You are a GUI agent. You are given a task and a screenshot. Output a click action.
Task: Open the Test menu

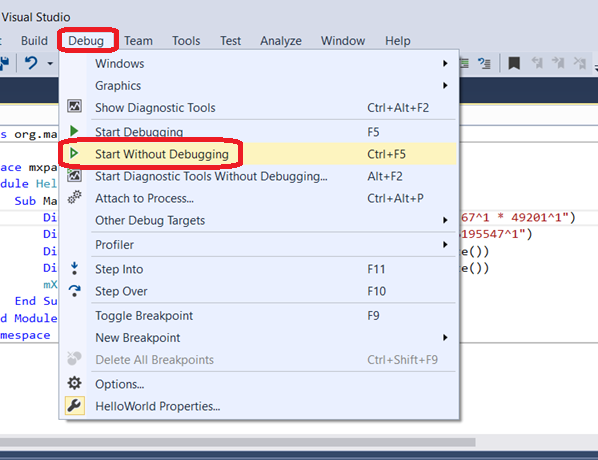point(230,40)
